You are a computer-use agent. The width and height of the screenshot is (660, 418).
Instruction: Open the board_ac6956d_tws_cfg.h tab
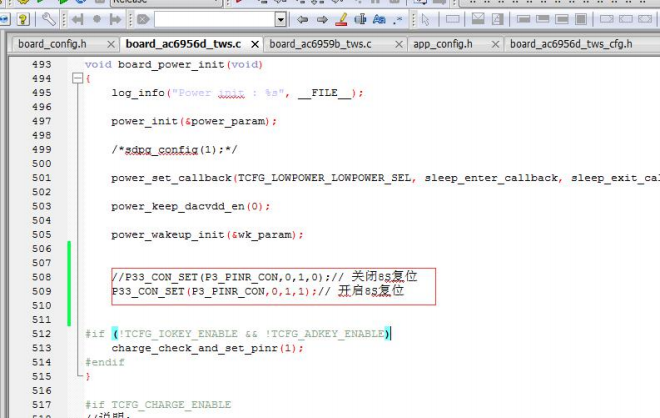click(x=571, y=44)
